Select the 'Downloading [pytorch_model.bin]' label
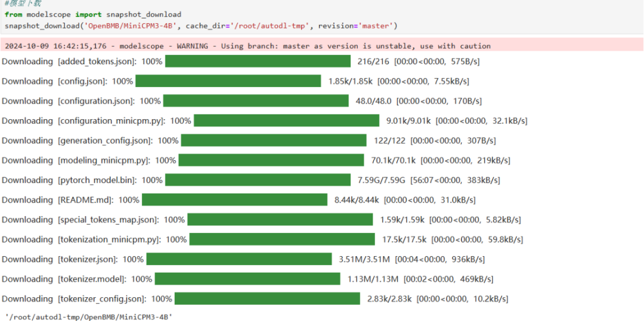The image size is (644, 321). 69,180
